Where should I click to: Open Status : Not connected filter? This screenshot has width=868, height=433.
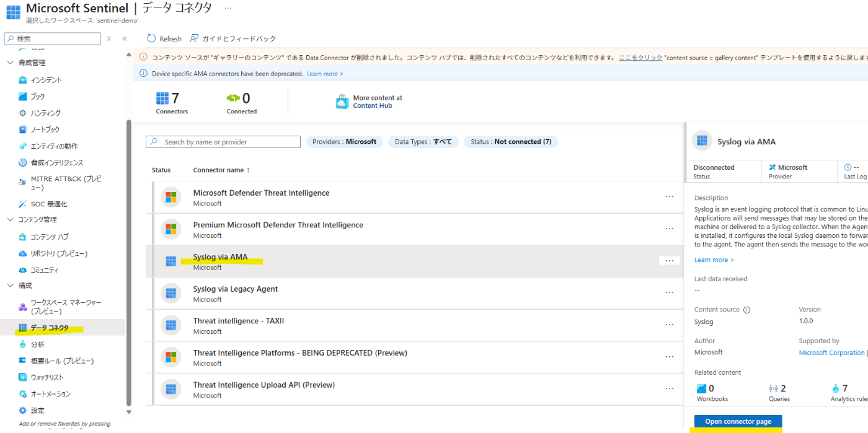[x=511, y=142]
